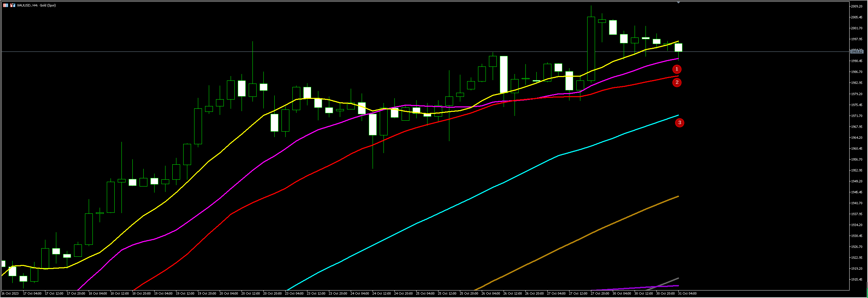Click the 26 Oct 12:00 time label

pyautogui.click(x=513, y=294)
